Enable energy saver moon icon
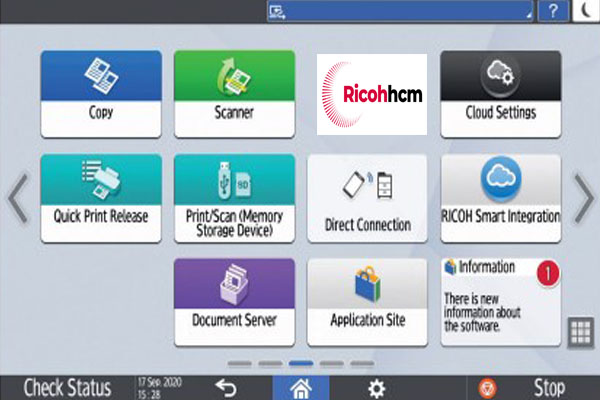 point(583,10)
